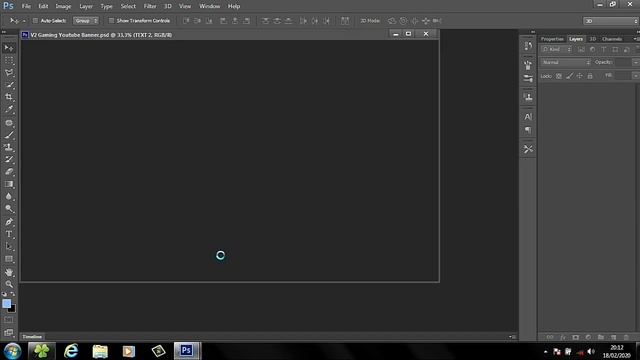This screenshot has height=360, width=640.
Task: Toggle lock all
Action: click(x=590, y=76)
